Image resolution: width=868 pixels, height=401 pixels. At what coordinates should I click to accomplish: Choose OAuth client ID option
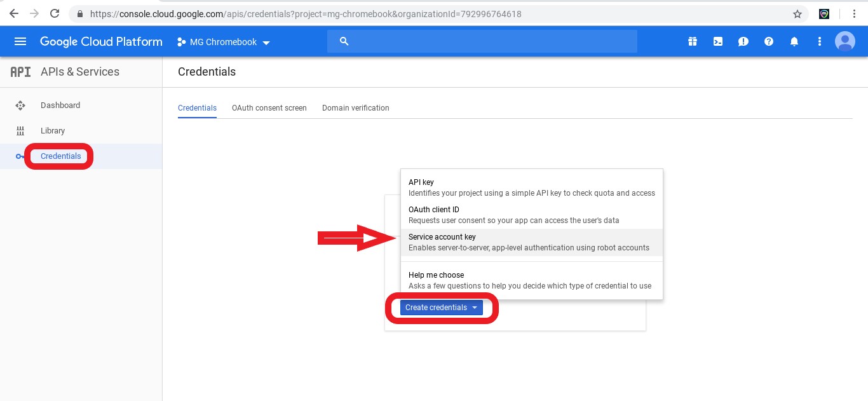pyautogui.click(x=532, y=215)
